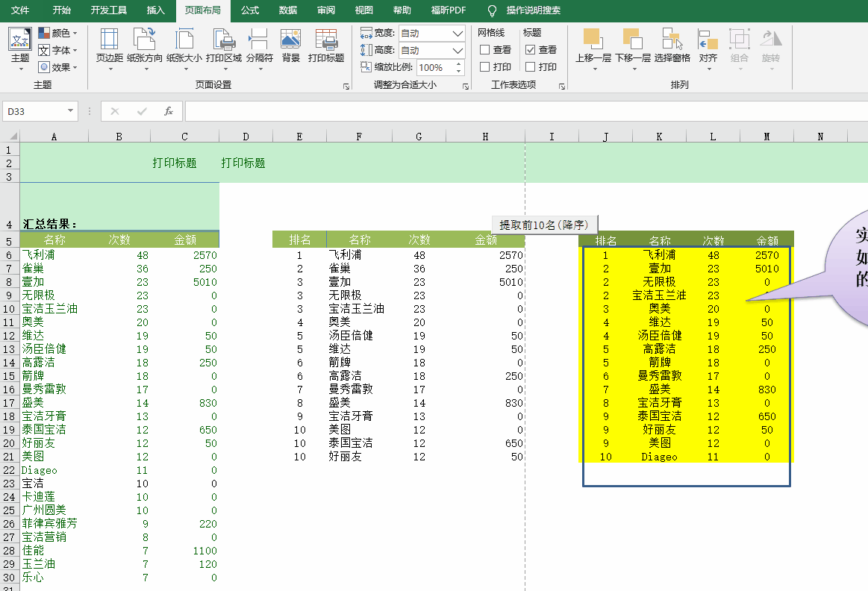868x591 pixels.
Task: Switch to the 审阅 tab
Action: [x=326, y=10]
